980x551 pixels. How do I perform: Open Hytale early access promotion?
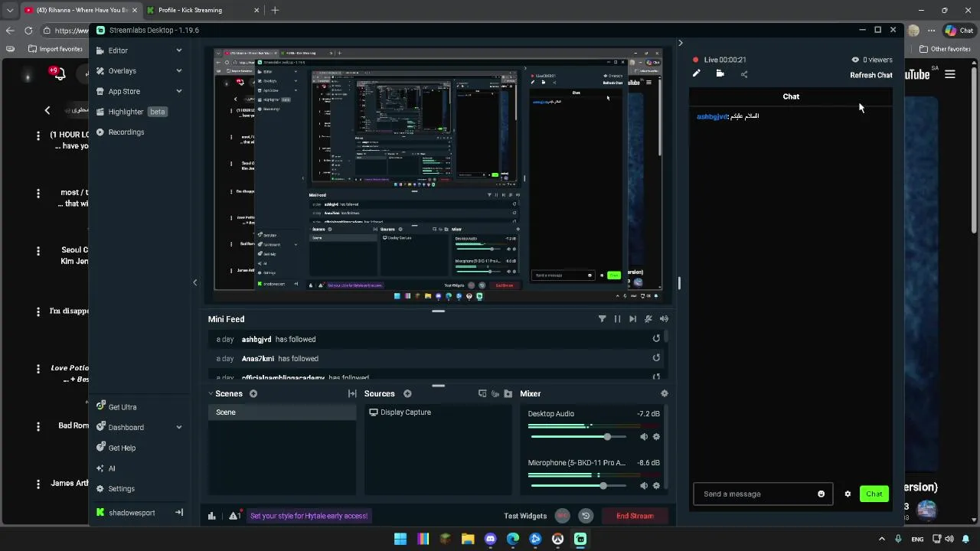[x=309, y=516]
